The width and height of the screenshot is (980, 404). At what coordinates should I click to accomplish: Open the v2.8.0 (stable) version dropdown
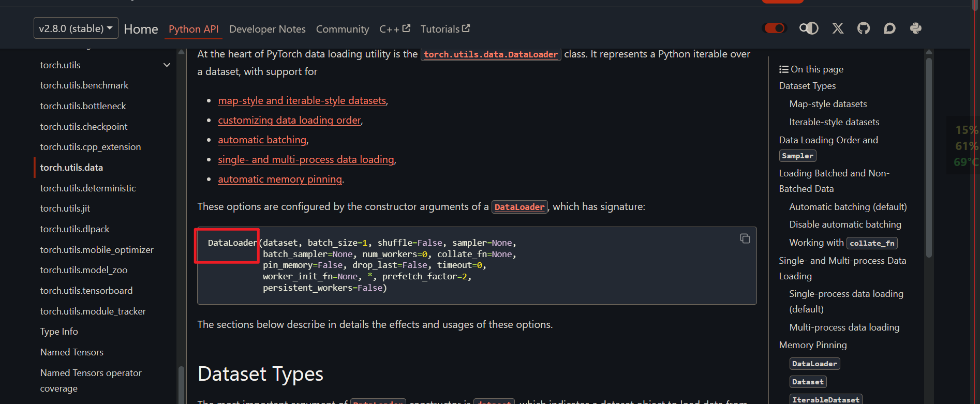pos(76,28)
